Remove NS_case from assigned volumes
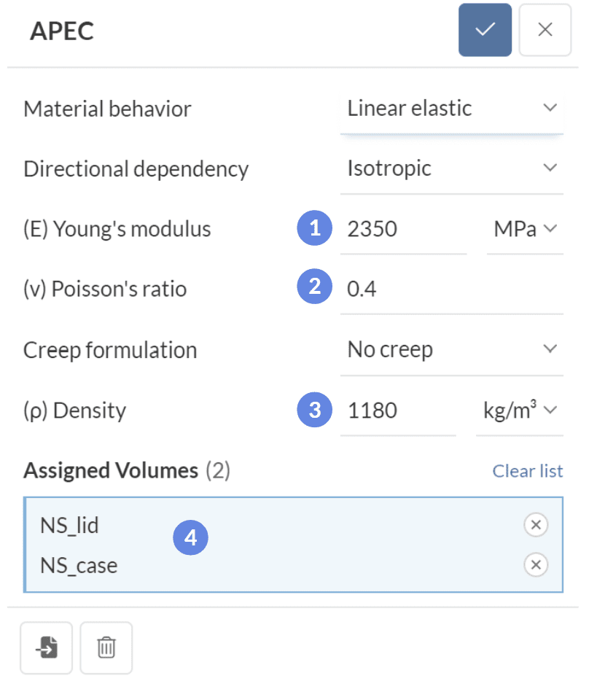The image size is (589, 700). [536, 564]
